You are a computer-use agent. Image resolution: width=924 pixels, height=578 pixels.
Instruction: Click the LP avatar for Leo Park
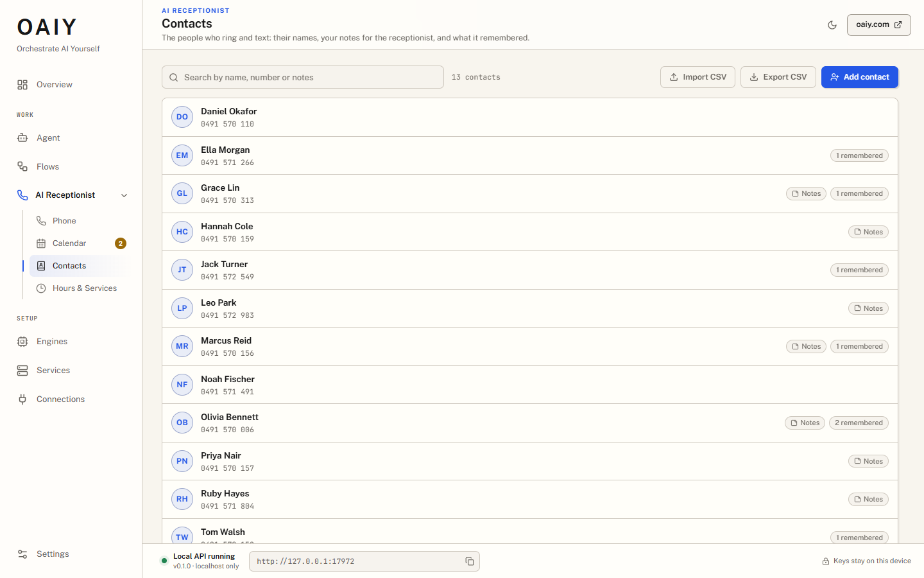pos(182,308)
